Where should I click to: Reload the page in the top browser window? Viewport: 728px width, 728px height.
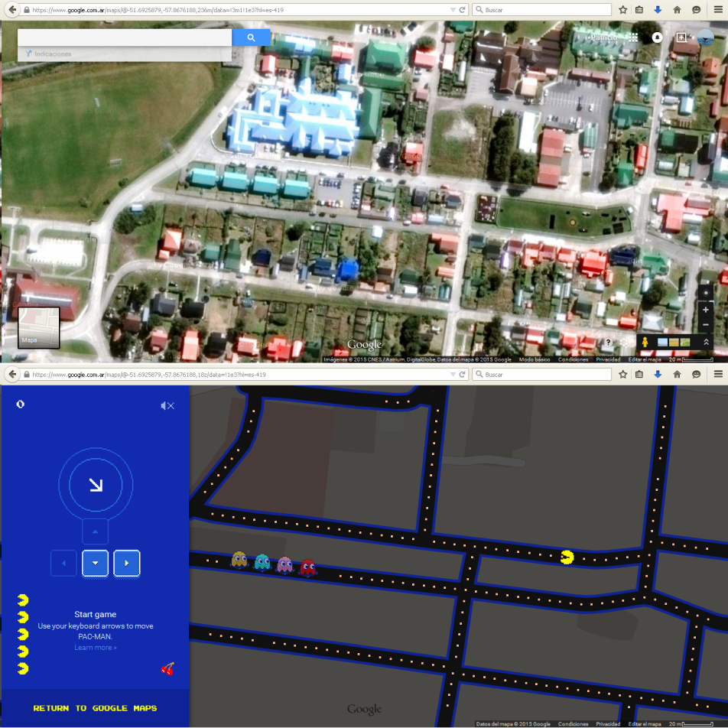point(462,10)
